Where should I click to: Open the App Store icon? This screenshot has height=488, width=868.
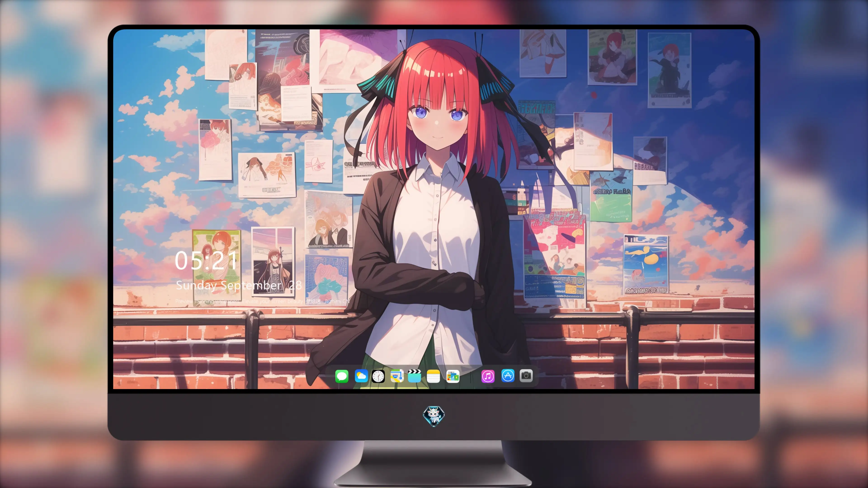507,375
